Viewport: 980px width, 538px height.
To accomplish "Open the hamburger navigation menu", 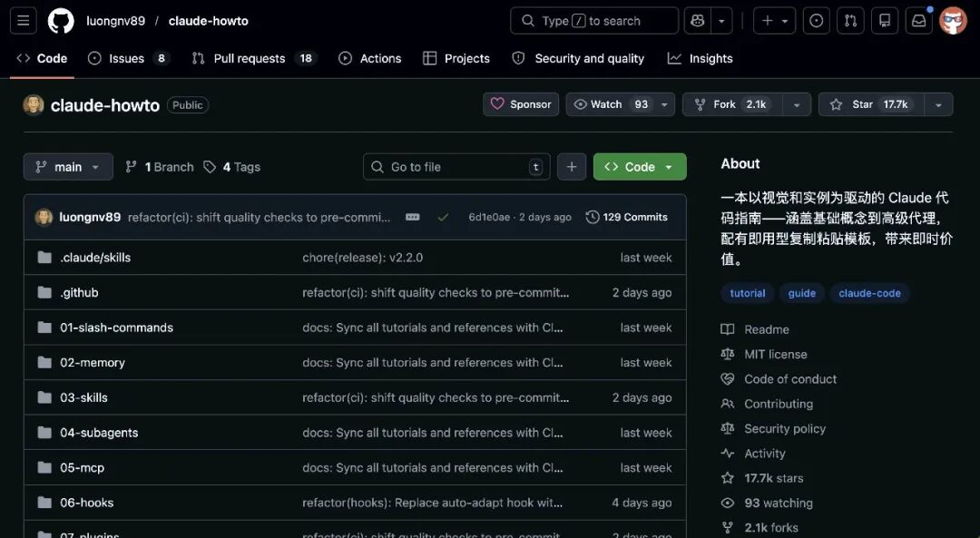I will pyautogui.click(x=23, y=21).
